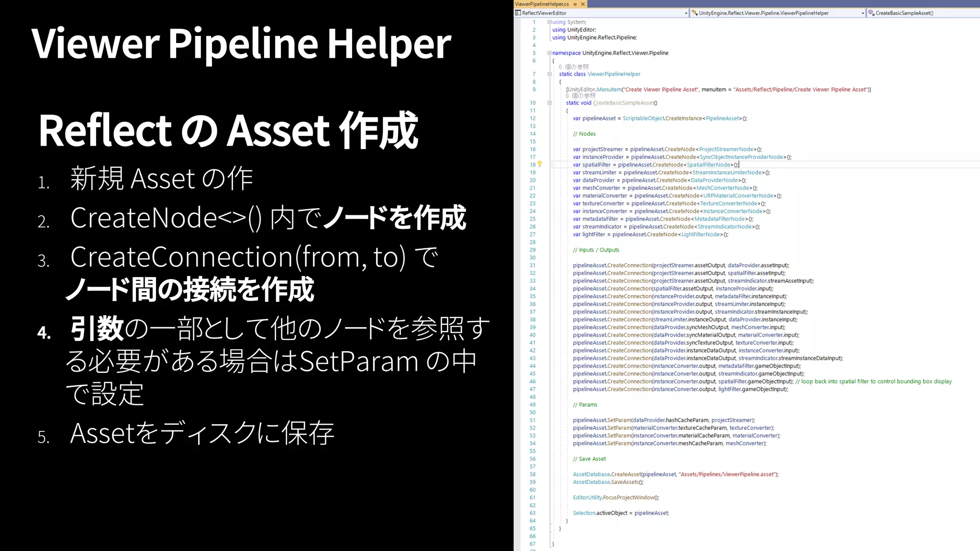The height and width of the screenshot is (551, 980).
Task: Click the SetParam meshCacheParam line
Action: [669, 443]
